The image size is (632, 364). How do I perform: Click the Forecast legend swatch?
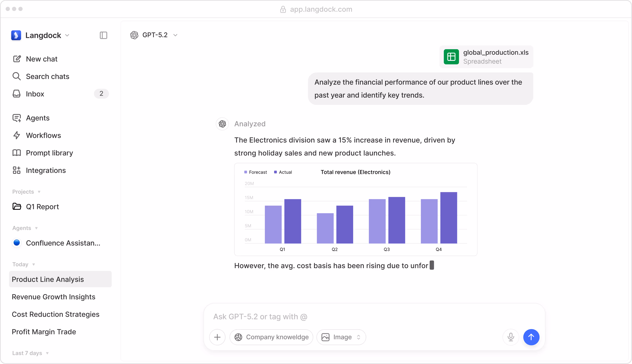coord(246,172)
